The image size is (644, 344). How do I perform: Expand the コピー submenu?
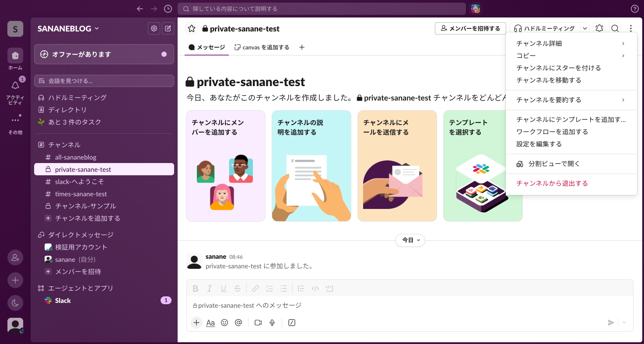[571, 56]
